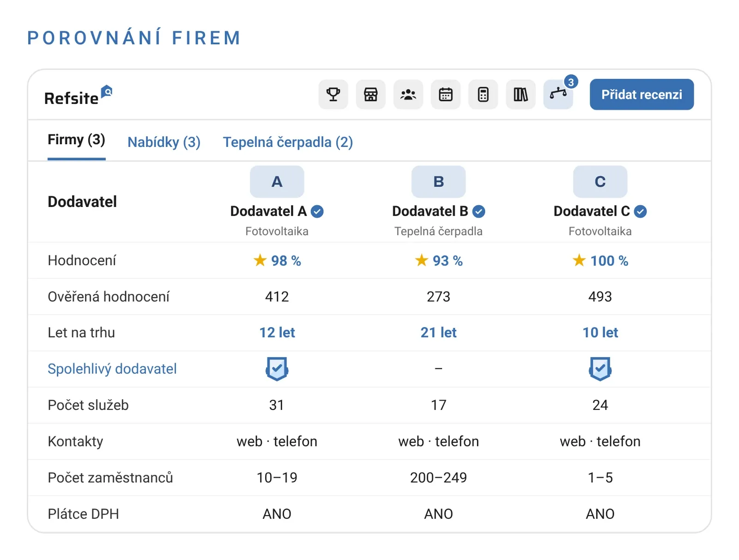Viewport: 739px width, 560px height.
Task: Open the calendar icon
Action: point(445,94)
